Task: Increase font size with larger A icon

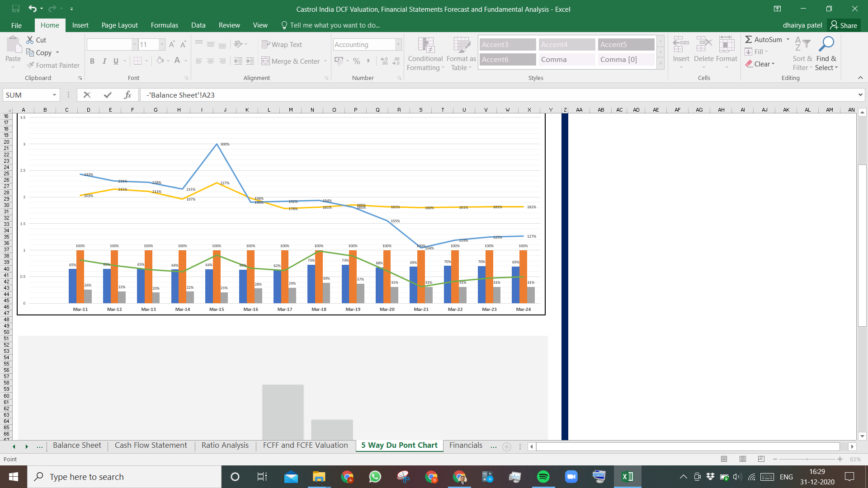Action: (172, 44)
